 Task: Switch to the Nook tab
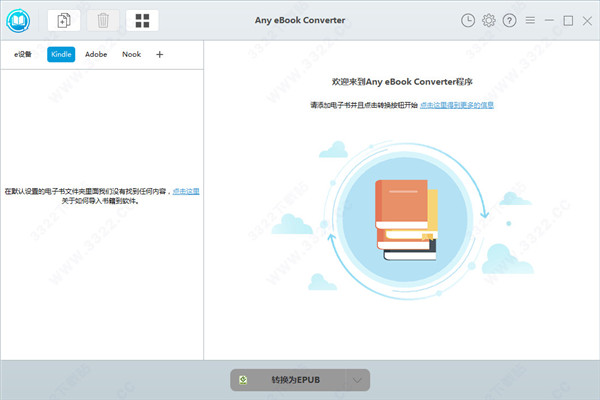[131, 54]
